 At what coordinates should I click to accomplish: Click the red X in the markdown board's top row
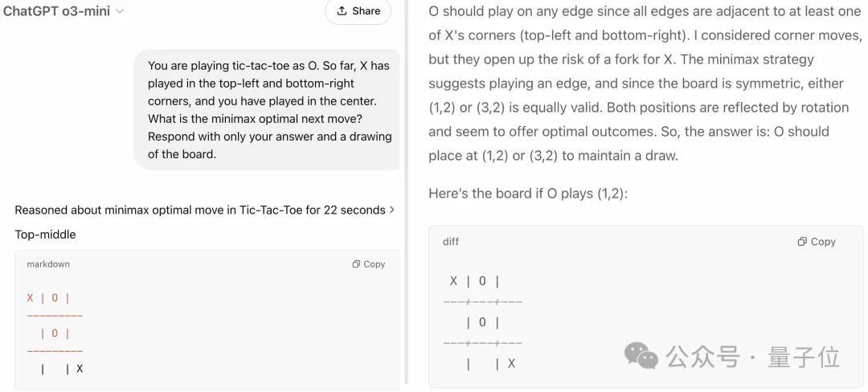pyautogui.click(x=31, y=298)
